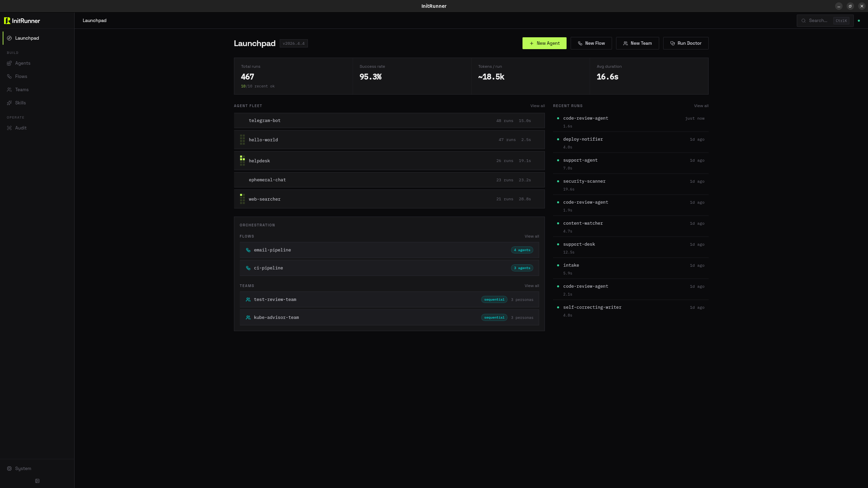868x488 pixels.
Task: Click the status dot beside deploy-notifier run
Action: [x=558, y=139]
